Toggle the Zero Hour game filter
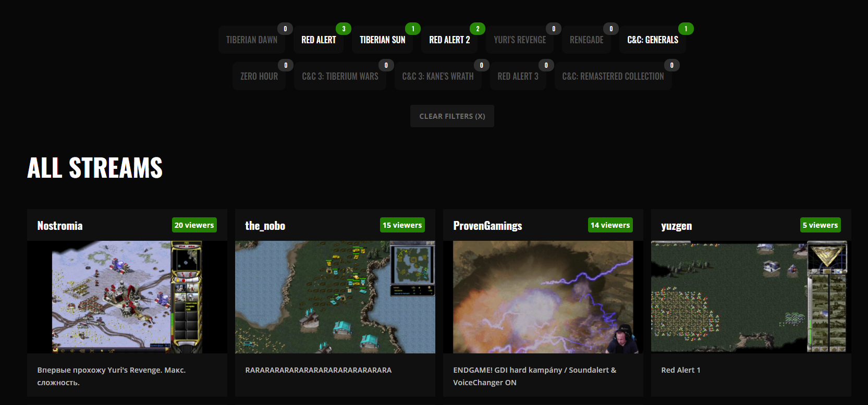 pyautogui.click(x=259, y=76)
